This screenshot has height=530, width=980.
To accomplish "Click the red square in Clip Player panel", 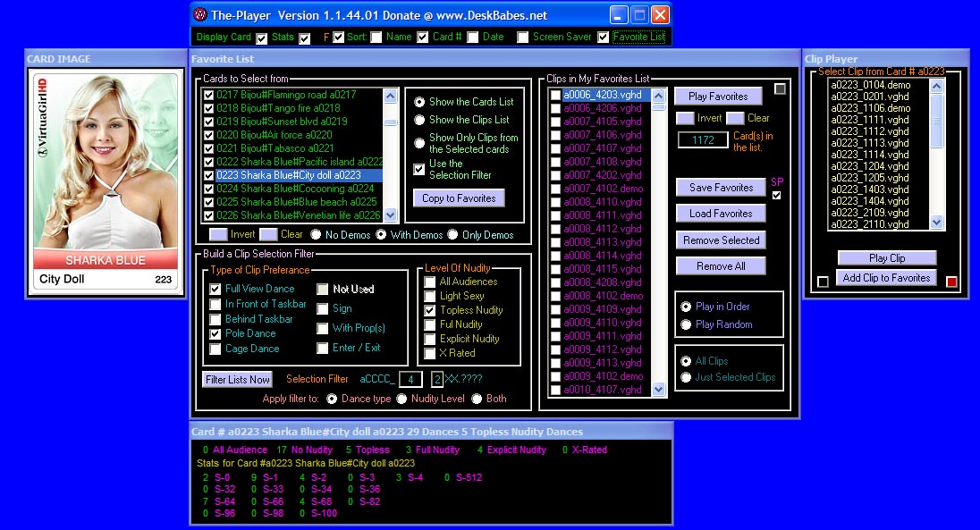I will pyautogui.click(x=951, y=282).
